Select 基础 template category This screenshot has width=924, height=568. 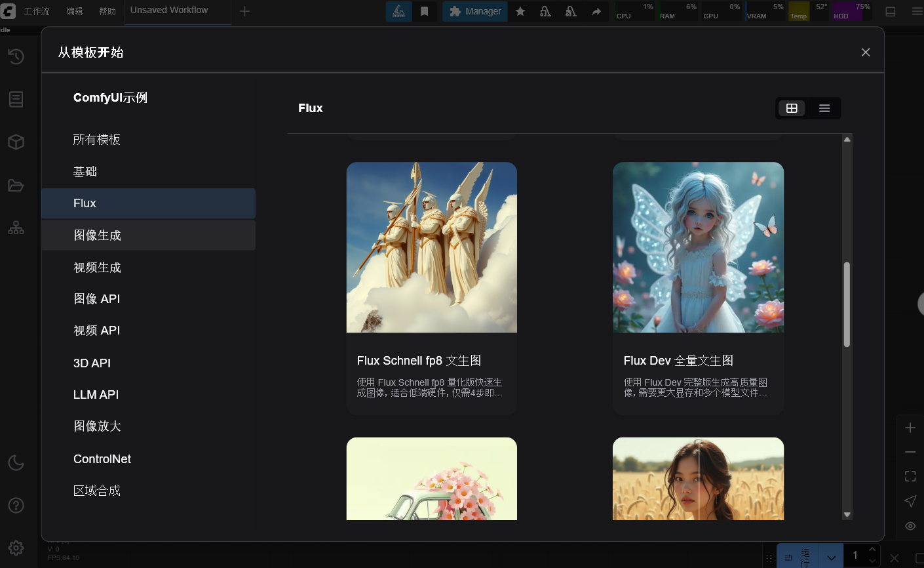[x=148, y=171]
